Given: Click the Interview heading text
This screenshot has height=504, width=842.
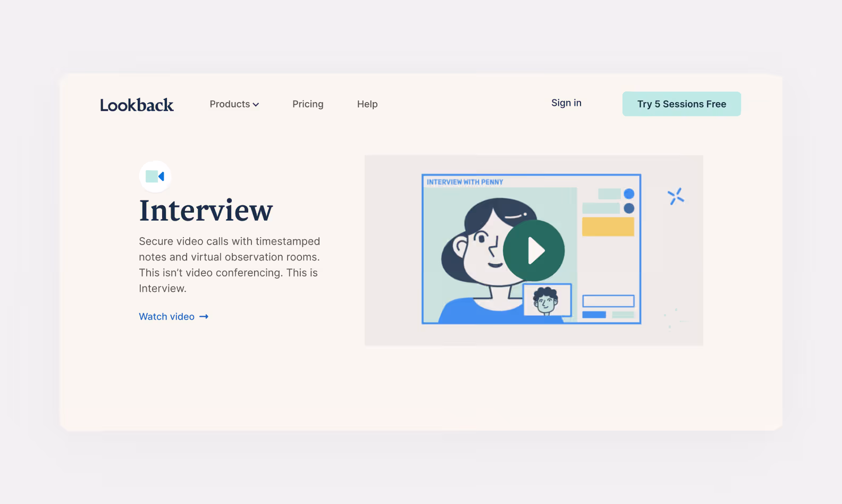Looking at the screenshot, I should [206, 211].
